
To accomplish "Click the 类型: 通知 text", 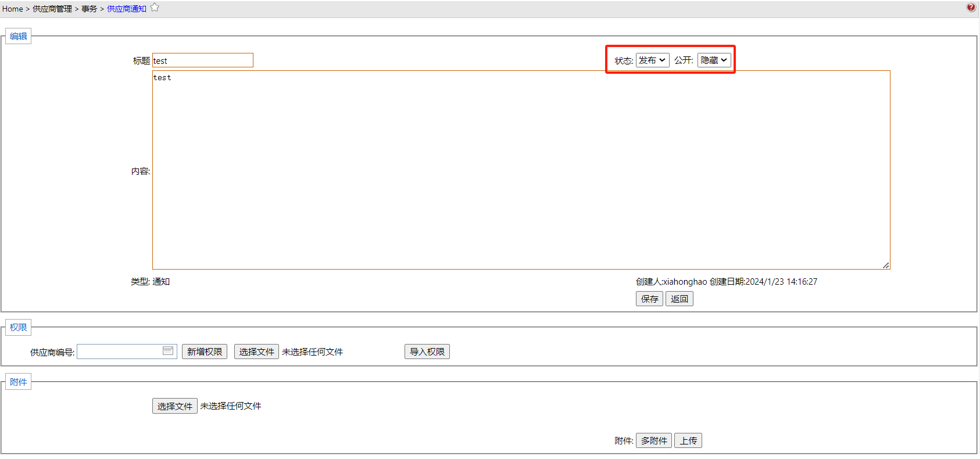I will point(150,281).
